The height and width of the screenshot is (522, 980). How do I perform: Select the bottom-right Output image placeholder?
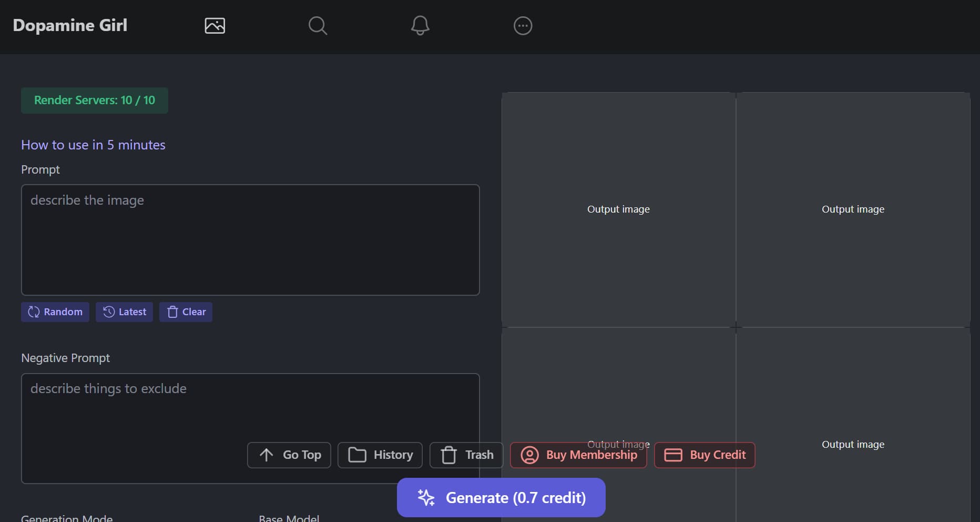[853, 425]
